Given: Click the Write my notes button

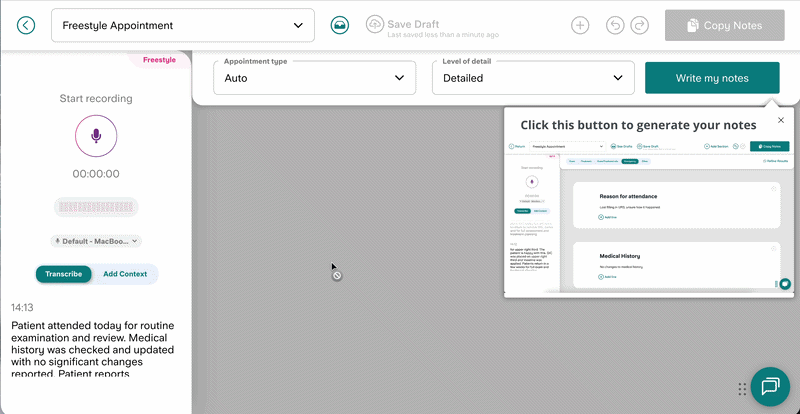Looking at the screenshot, I should 711,77.
